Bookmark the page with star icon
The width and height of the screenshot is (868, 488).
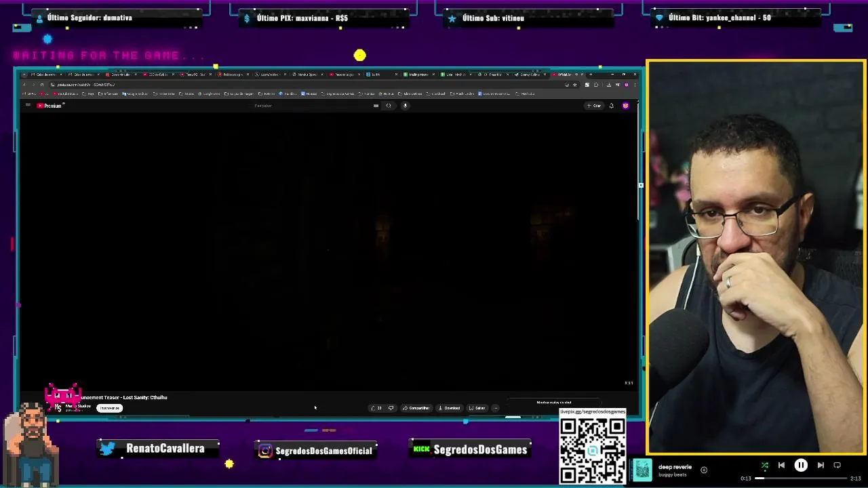click(574, 85)
